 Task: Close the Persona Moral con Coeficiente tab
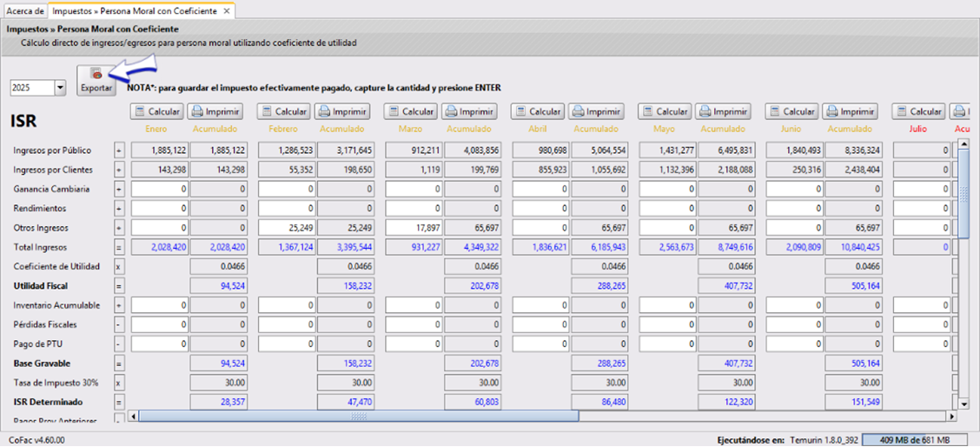[x=227, y=11]
